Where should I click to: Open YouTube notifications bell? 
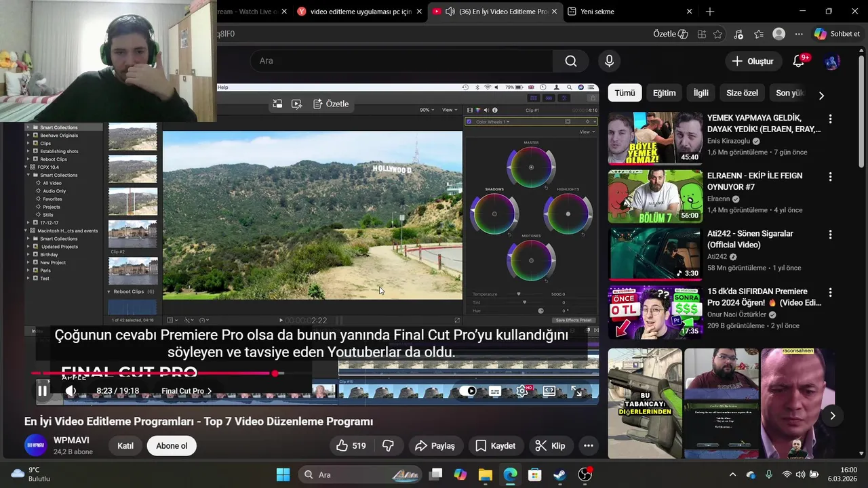tap(799, 61)
